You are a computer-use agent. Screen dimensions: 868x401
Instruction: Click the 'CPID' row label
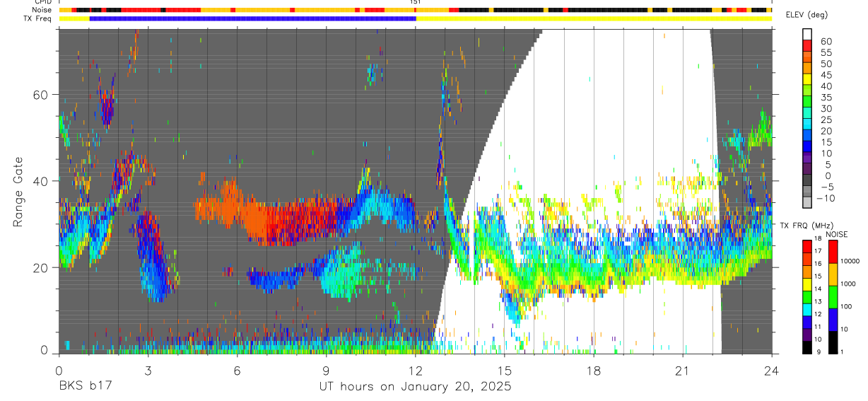pos(42,2)
